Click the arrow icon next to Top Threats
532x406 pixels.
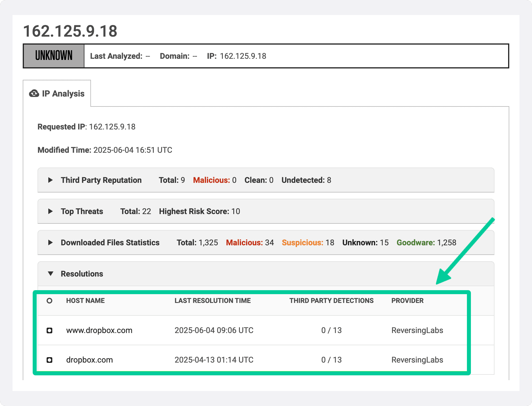(x=50, y=211)
